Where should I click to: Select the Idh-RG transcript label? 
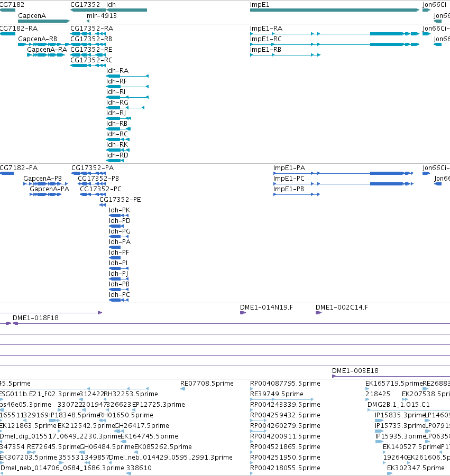[x=117, y=102]
